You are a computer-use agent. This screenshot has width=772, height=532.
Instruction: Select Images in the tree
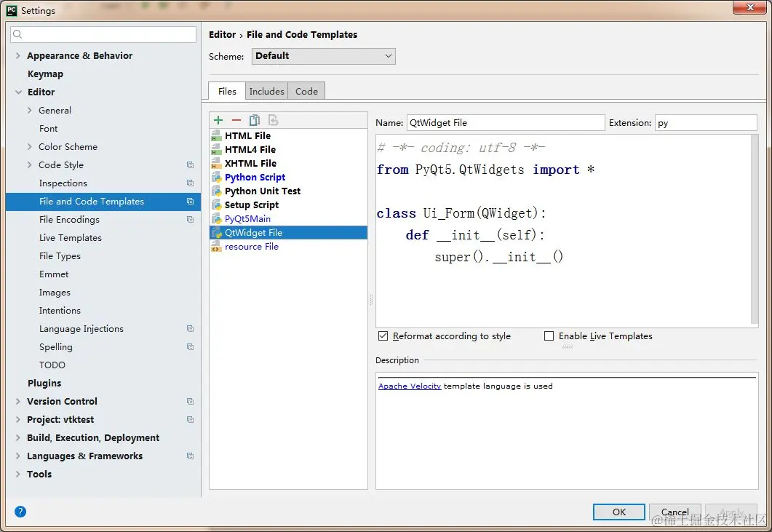[x=55, y=293]
